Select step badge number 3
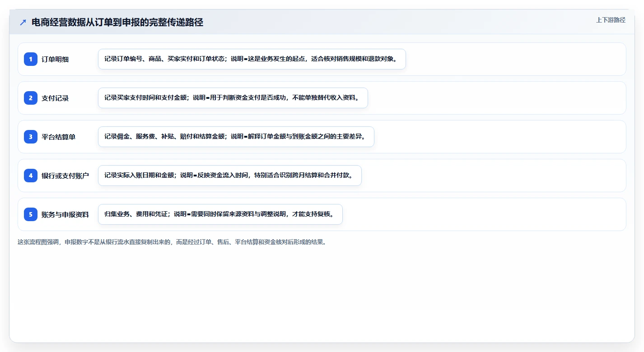 coord(31,137)
